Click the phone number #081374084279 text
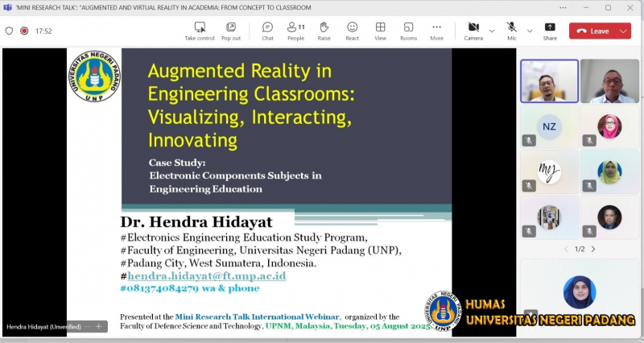This screenshot has width=644, height=343. point(159,288)
